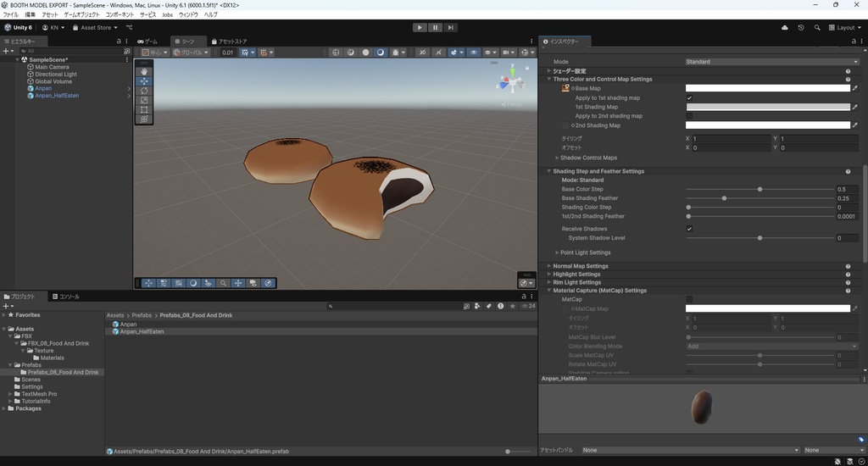The height and width of the screenshot is (466, 868).
Task: Click the Base Map color swatch
Action: pos(768,89)
